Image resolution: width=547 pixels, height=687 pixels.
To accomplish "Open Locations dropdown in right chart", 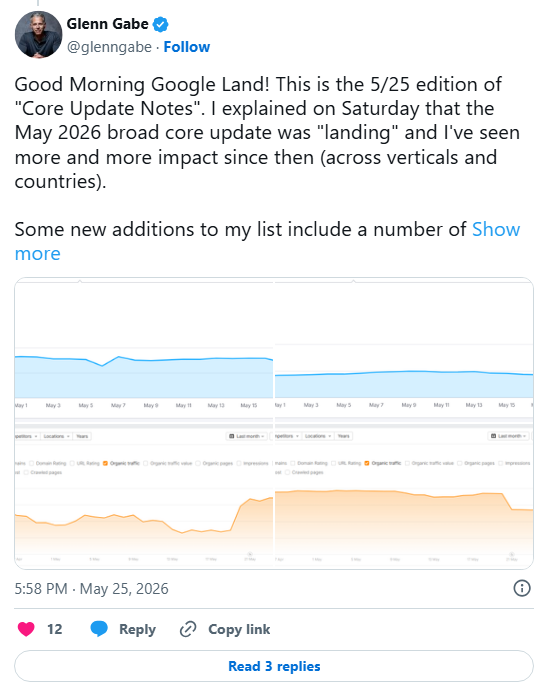I will pos(318,436).
